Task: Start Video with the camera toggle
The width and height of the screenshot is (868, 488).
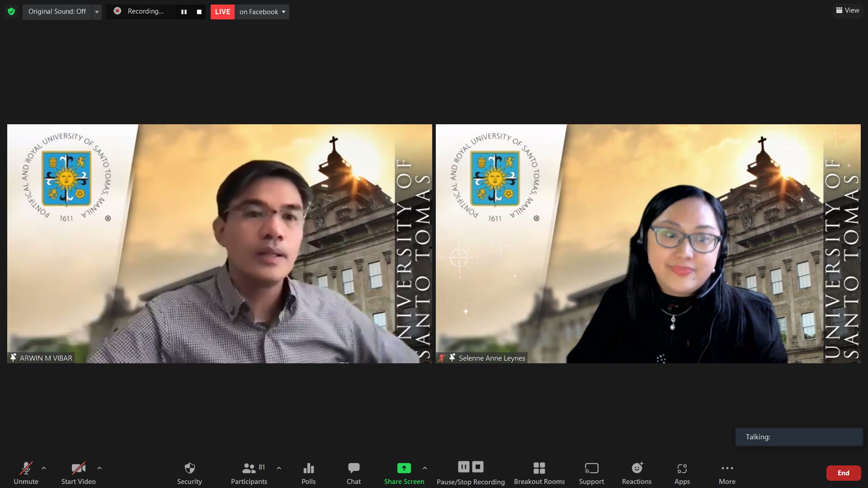Action: click(x=78, y=469)
